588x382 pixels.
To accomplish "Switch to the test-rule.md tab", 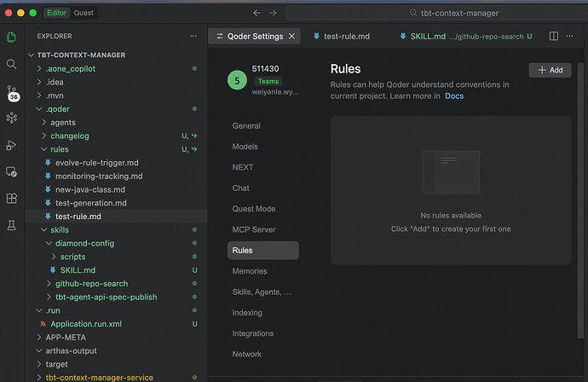I will [342, 36].
